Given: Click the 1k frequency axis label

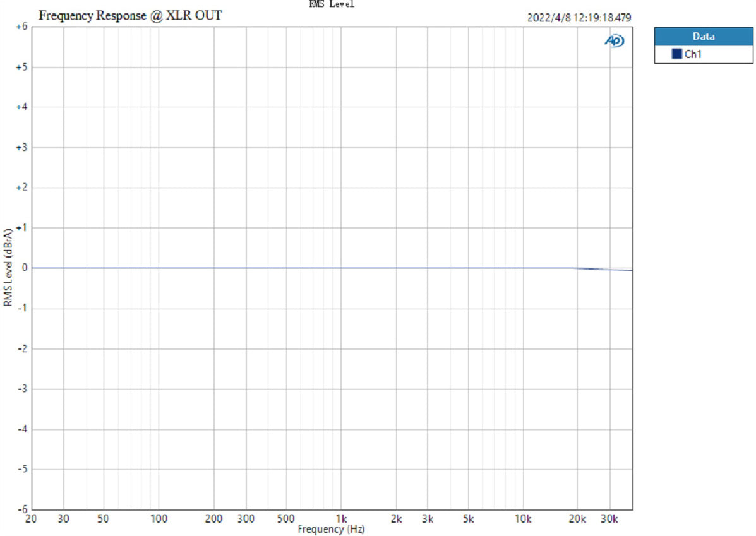Looking at the screenshot, I should pyautogui.click(x=341, y=519).
